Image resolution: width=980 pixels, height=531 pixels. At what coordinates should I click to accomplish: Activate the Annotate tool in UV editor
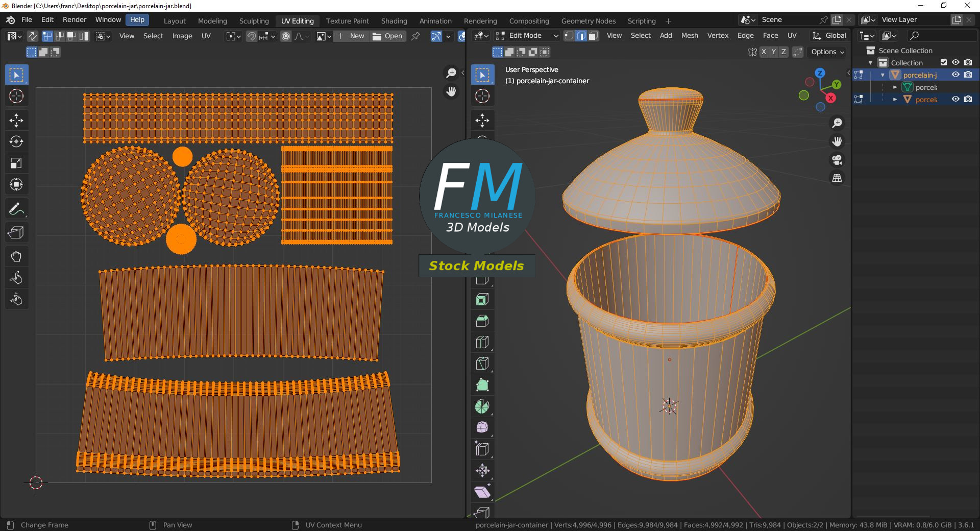click(x=16, y=209)
